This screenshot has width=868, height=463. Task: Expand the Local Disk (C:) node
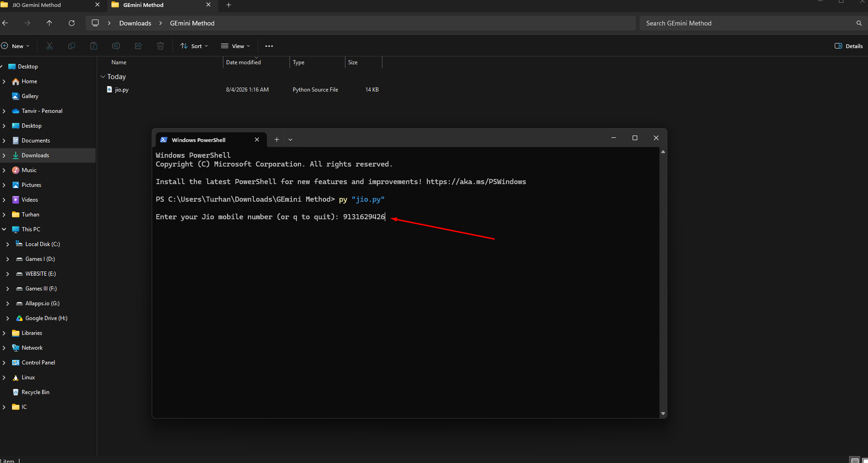click(7, 244)
